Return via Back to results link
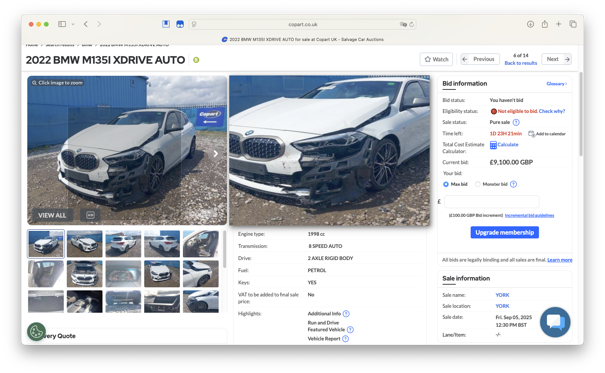The image size is (605, 373). 521,63
